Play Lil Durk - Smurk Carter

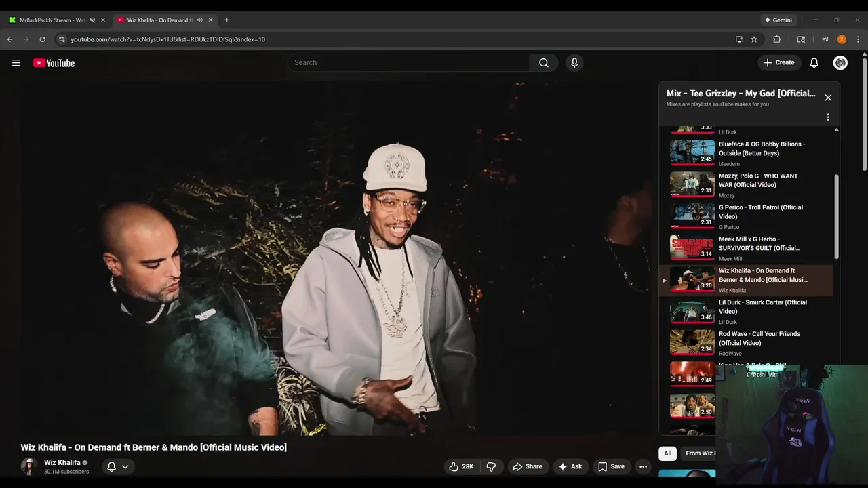coord(763,307)
